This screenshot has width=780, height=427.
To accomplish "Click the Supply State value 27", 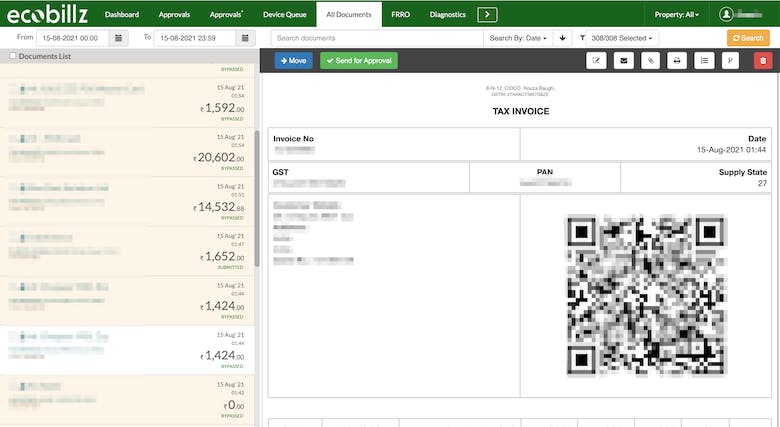I will point(762,183).
